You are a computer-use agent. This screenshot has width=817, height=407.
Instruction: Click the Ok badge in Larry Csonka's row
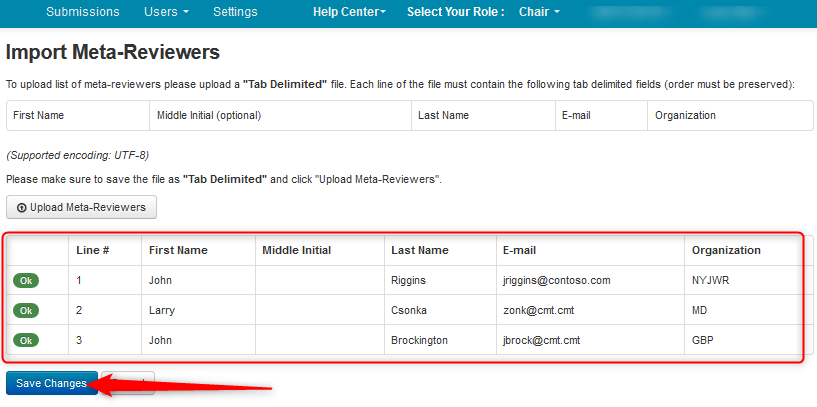coord(25,310)
